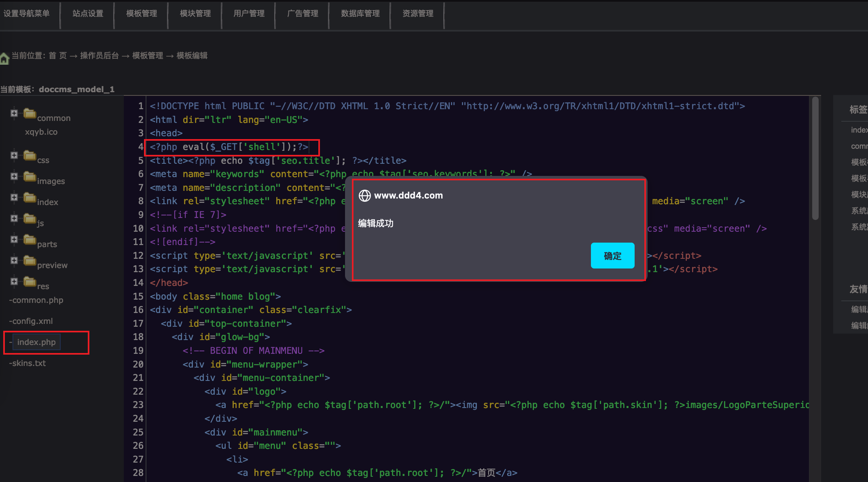Click the globe icon in alert dialog
Screen dimensions: 868x482
click(x=364, y=196)
